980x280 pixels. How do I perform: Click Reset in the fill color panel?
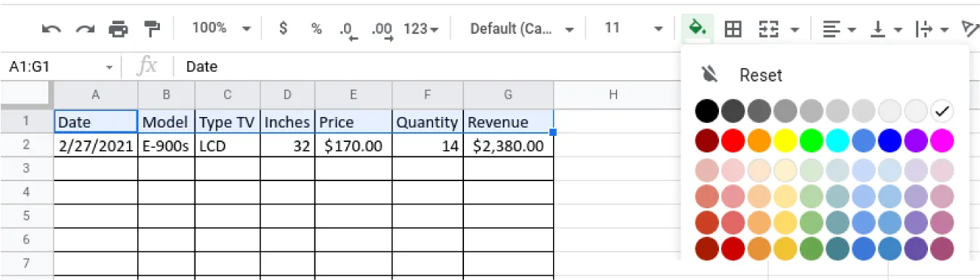760,75
